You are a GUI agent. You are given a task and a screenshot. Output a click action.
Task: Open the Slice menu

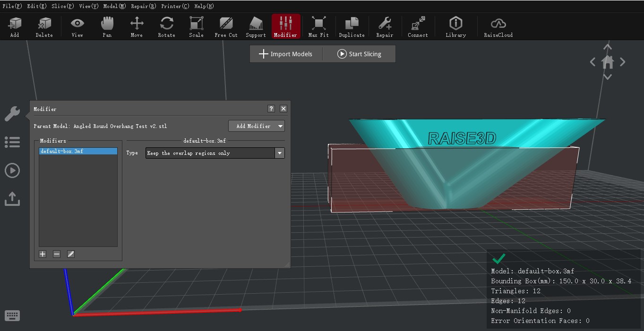62,6
